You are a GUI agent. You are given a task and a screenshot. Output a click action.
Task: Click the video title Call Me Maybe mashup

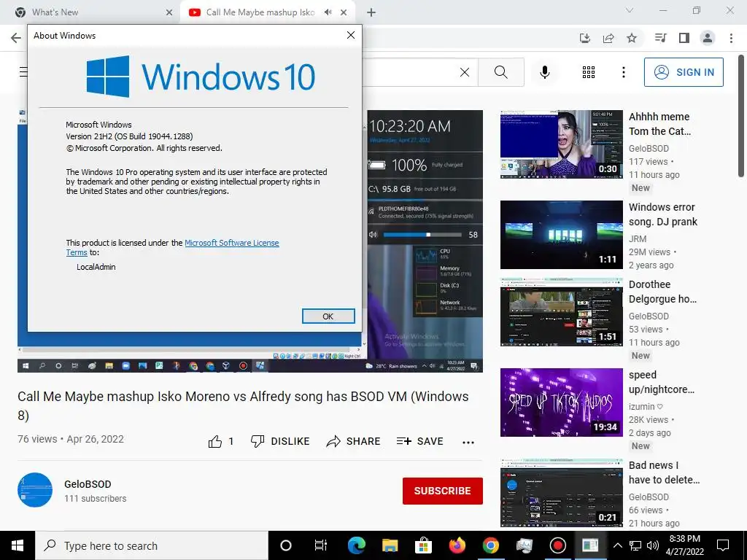[x=243, y=405]
